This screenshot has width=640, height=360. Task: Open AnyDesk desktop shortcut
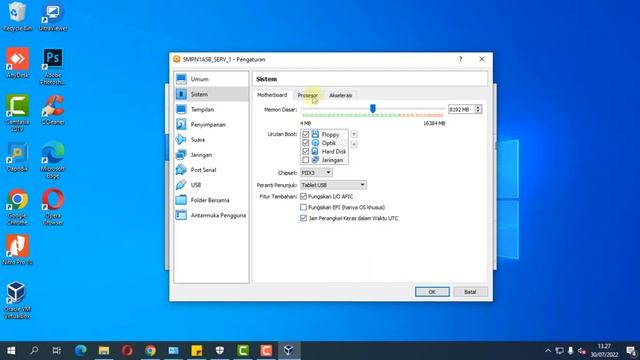pyautogui.click(x=17, y=63)
